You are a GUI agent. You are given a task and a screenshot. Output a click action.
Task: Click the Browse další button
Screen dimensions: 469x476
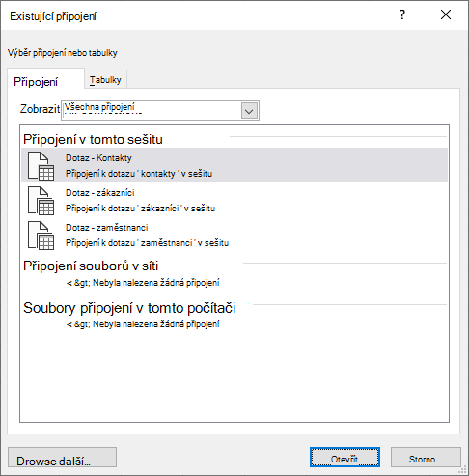(62, 458)
